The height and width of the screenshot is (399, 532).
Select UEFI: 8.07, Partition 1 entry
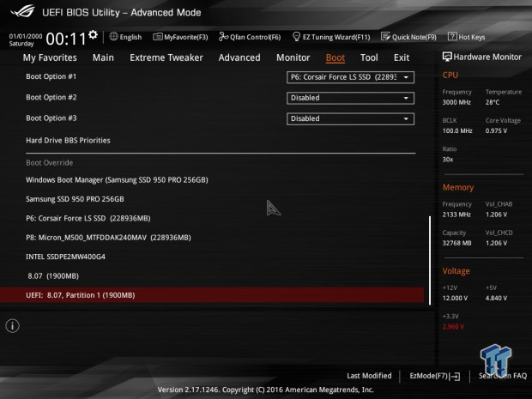click(x=212, y=295)
